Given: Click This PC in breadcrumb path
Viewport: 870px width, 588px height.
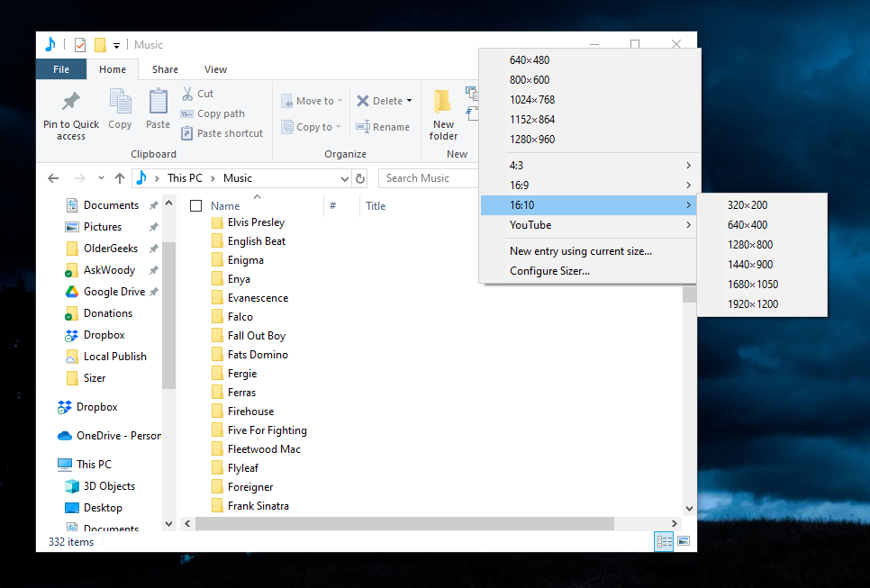Looking at the screenshot, I should click(x=185, y=178).
